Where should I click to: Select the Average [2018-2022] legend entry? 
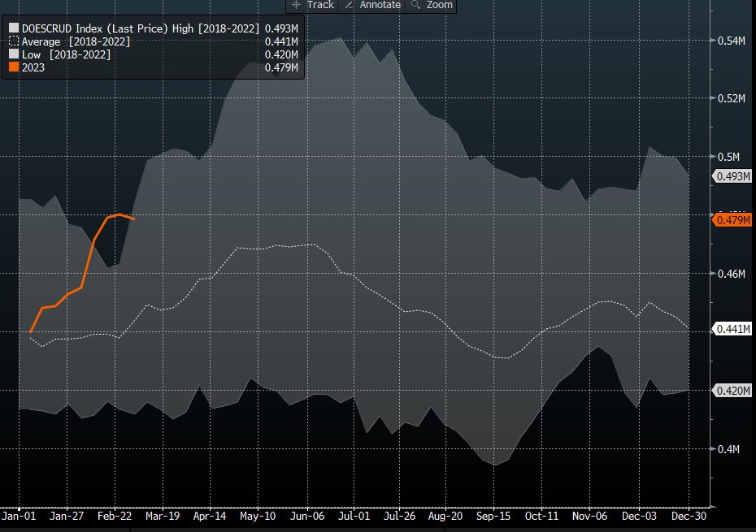(74, 41)
